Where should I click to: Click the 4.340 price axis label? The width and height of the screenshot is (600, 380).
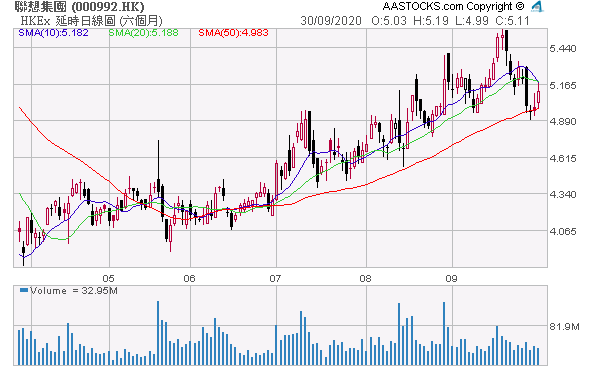coord(562,195)
